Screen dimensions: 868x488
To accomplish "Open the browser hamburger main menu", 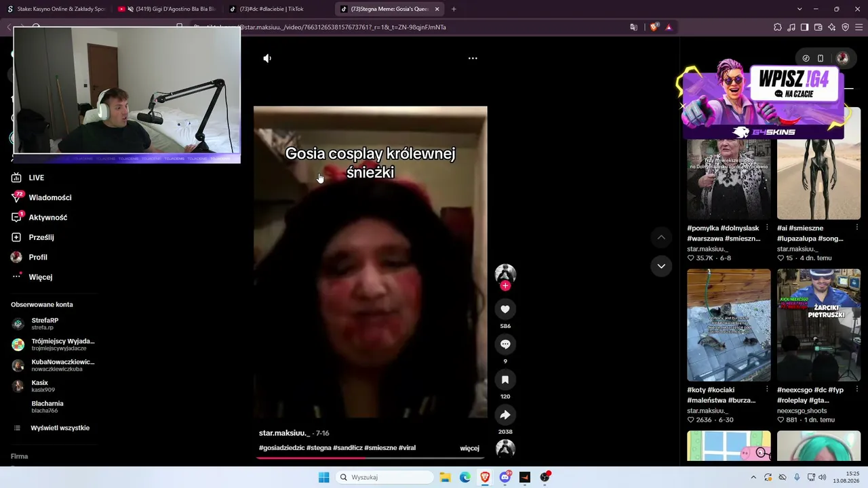I will tap(859, 27).
